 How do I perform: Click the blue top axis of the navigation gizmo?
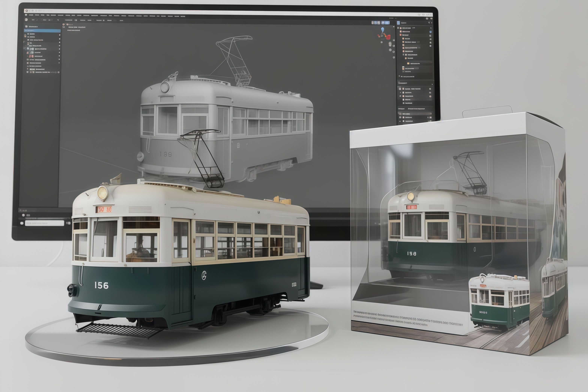pyautogui.click(x=382, y=30)
